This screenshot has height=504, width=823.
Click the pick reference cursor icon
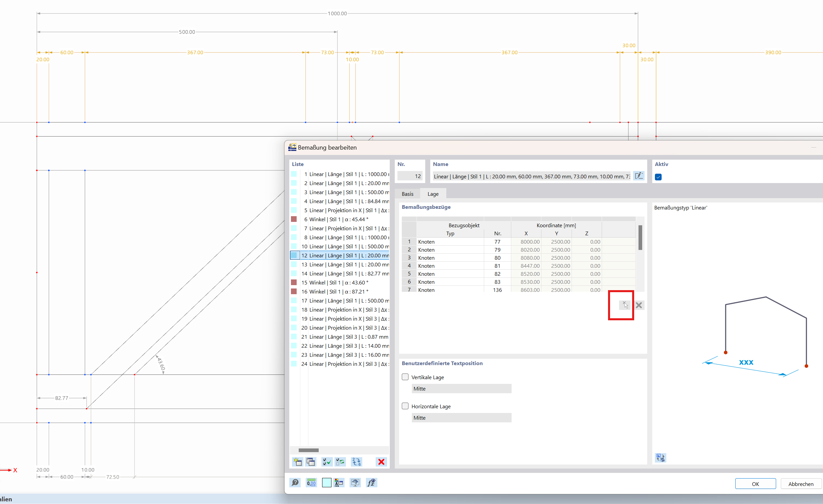click(625, 305)
